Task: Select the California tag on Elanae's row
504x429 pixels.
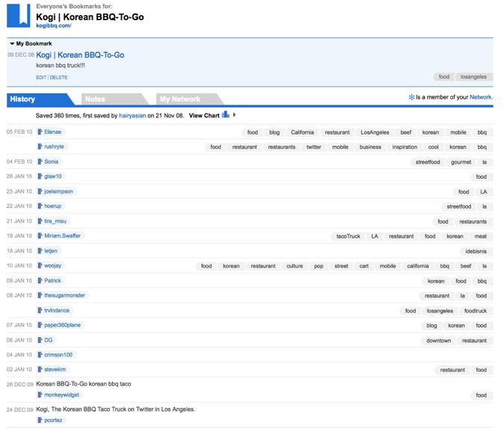Action: point(302,132)
